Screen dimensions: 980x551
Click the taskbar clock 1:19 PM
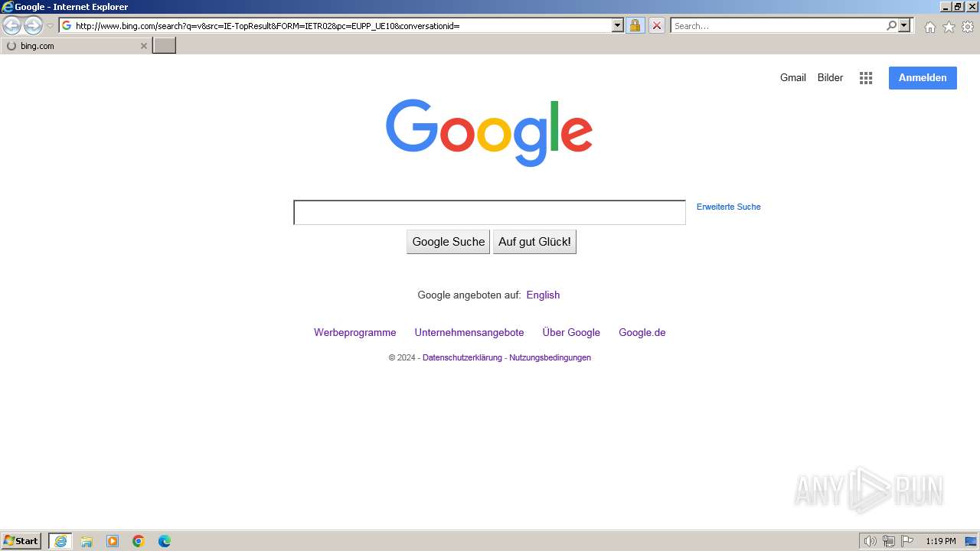click(941, 541)
